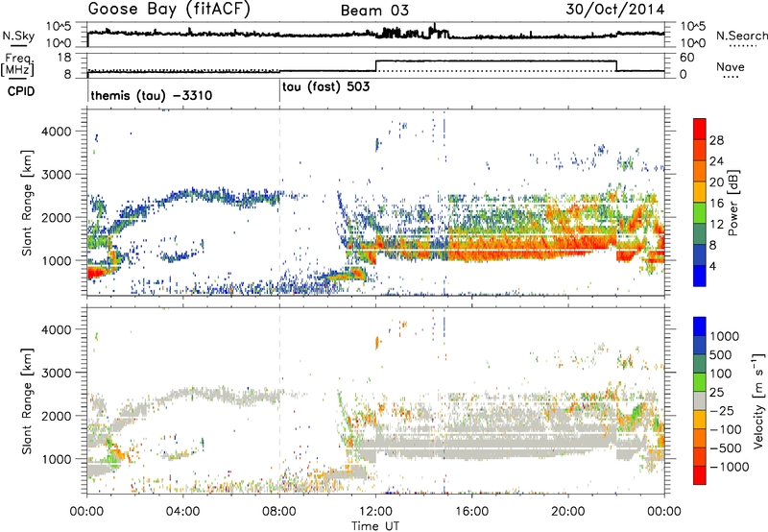Screen dimensions: 768x532
Task: Click 'tau (fast) 503' text
Action: point(325,87)
